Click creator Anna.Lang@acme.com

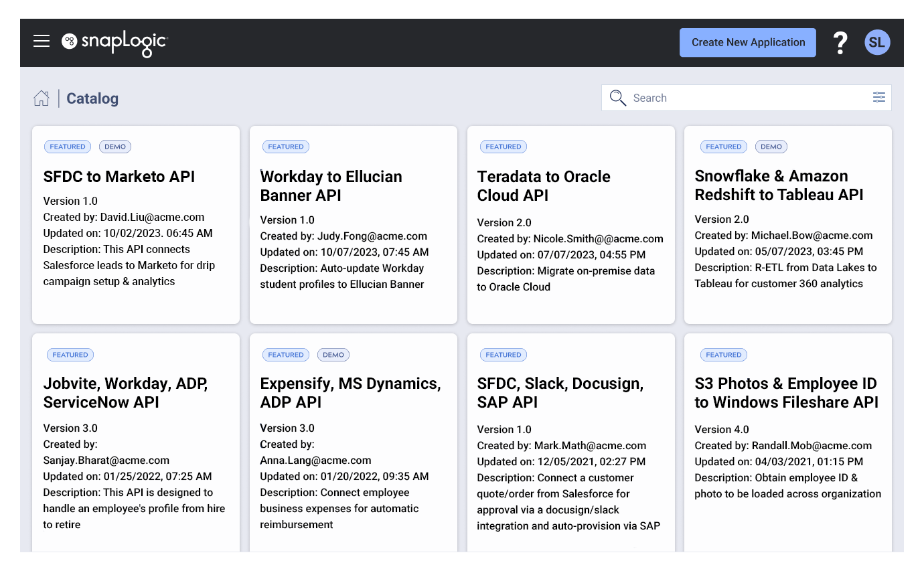coord(315,460)
